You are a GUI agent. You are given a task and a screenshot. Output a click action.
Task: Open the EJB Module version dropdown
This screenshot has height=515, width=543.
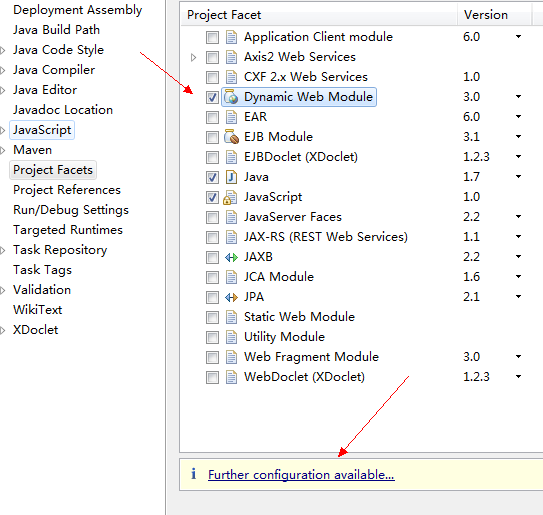(518, 136)
